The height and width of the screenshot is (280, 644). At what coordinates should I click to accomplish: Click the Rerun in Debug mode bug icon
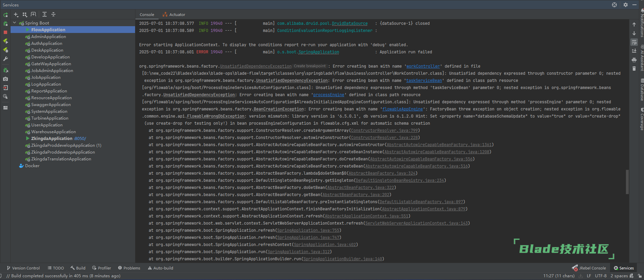coord(5,23)
